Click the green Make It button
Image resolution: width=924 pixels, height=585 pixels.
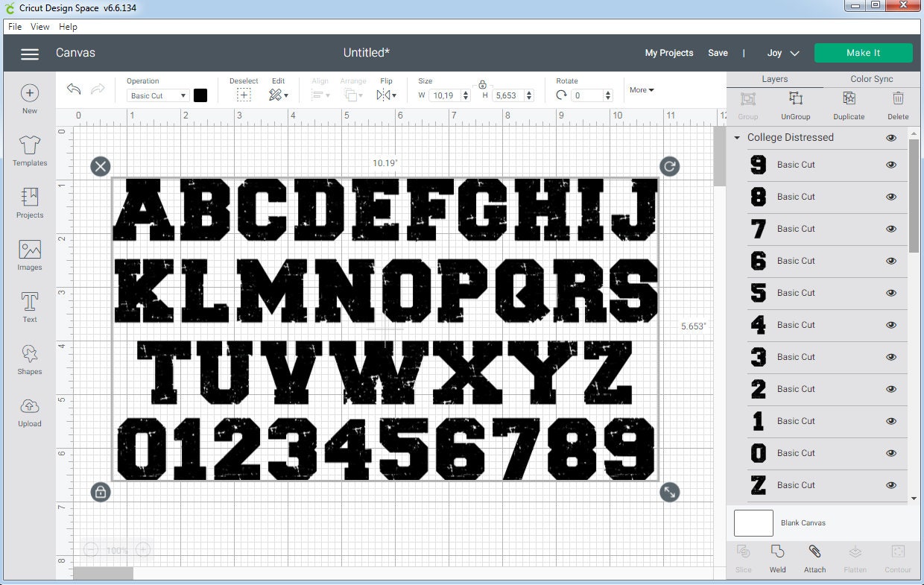864,53
